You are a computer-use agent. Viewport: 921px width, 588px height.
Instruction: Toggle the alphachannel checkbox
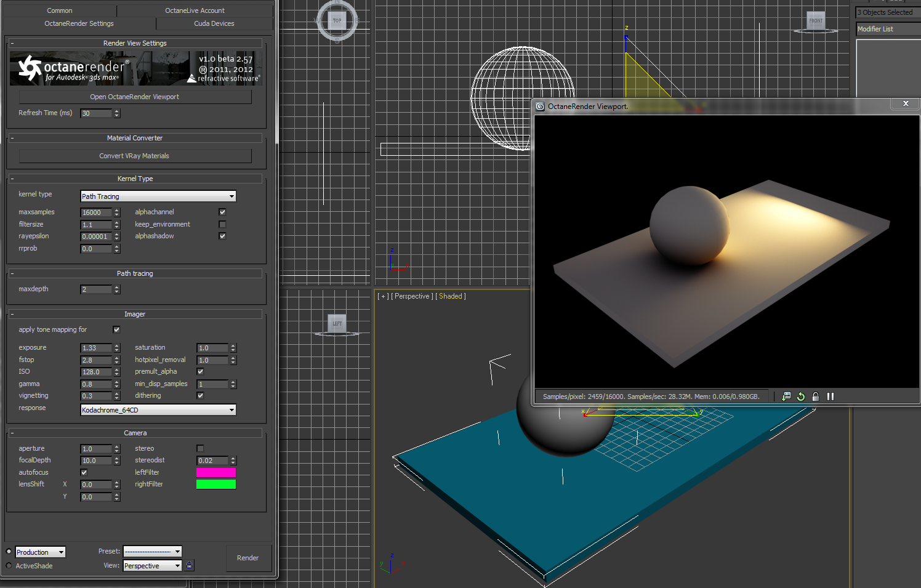(222, 212)
